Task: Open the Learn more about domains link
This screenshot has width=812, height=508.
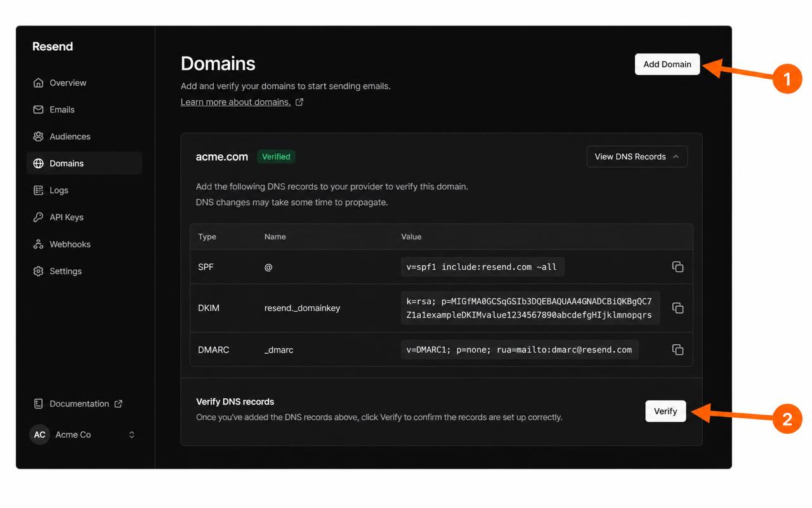Action: 235,102
